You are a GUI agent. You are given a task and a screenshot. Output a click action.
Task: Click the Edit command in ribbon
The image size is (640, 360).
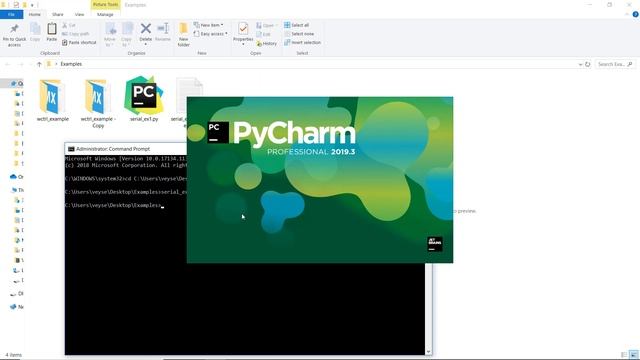click(264, 34)
